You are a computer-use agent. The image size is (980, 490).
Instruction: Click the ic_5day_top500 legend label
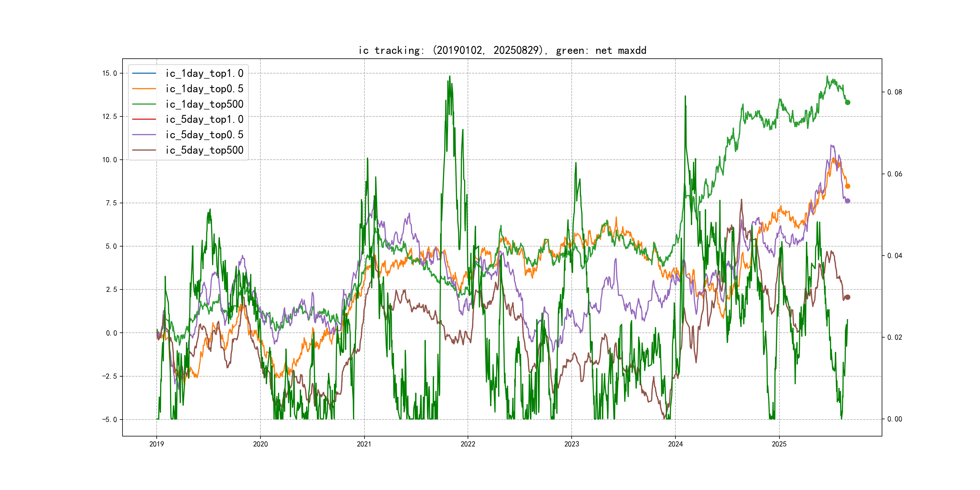(x=204, y=150)
